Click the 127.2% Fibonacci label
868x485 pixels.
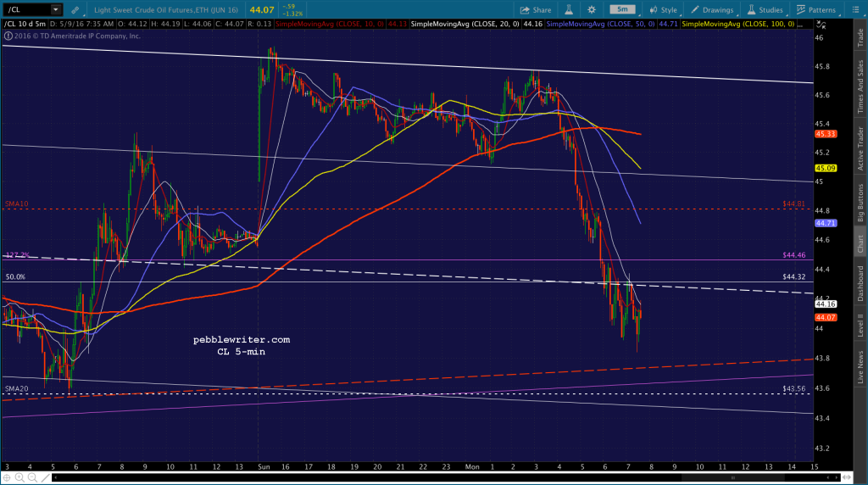[x=17, y=255]
